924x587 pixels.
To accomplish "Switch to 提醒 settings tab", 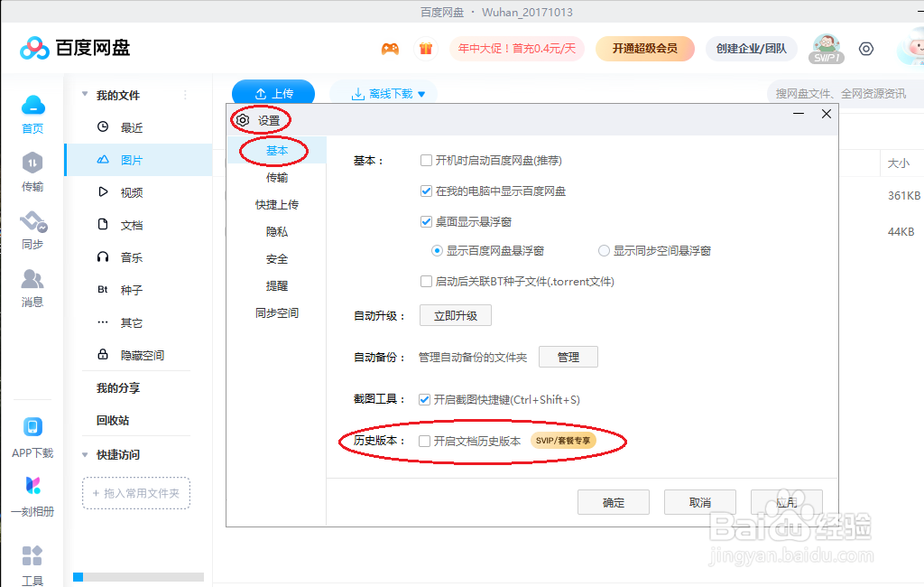I will pos(277,286).
